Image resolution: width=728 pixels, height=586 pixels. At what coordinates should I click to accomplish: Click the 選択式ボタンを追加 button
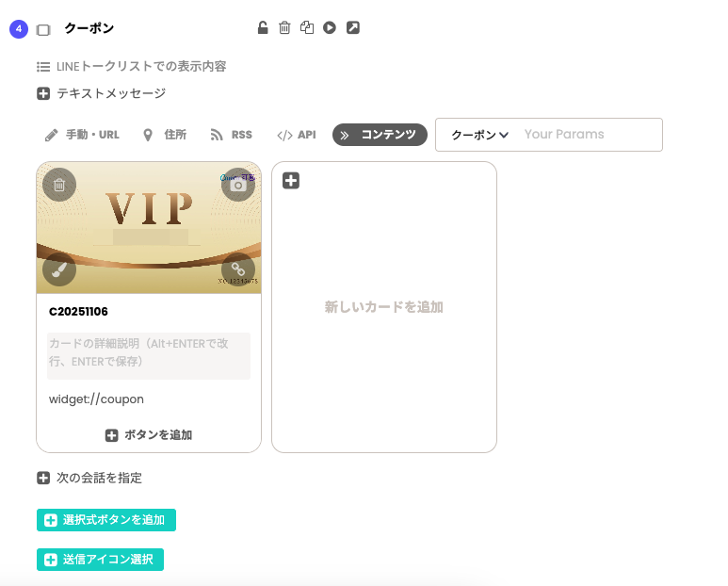(x=106, y=520)
